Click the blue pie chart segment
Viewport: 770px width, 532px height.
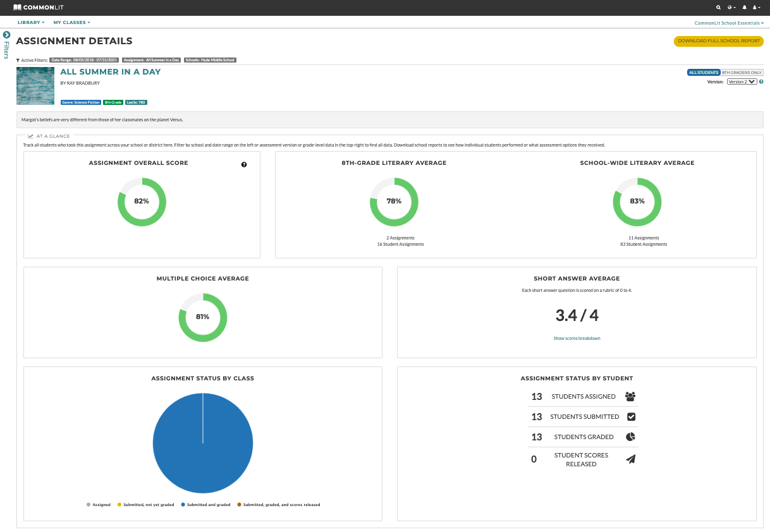click(x=203, y=444)
